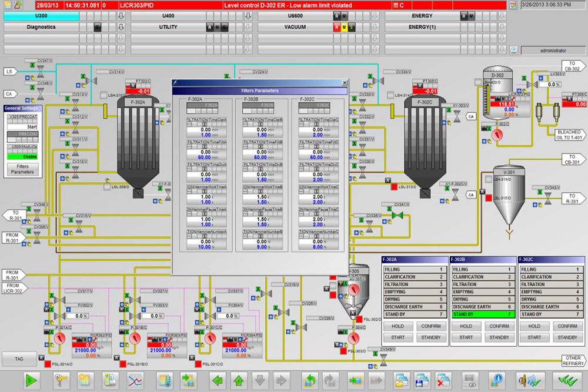Switch to the U6600 area tab
The image size is (588, 392).
pos(294,16)
